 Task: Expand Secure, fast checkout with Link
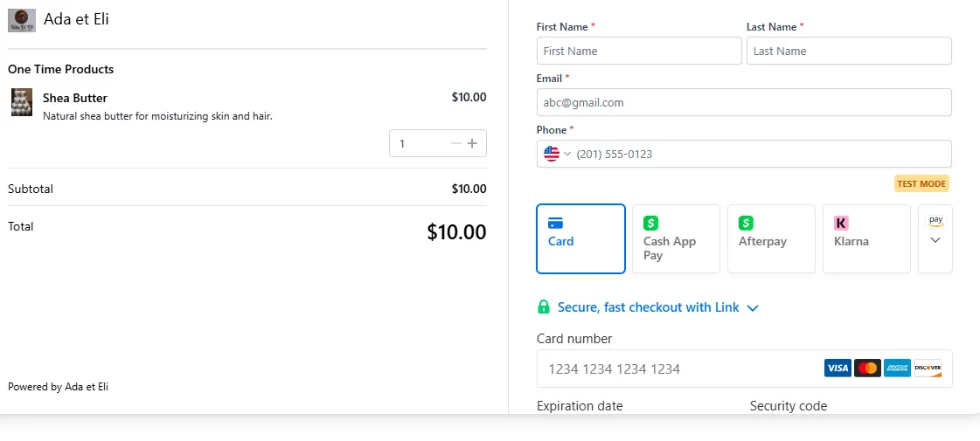click(x=648, y=307)
